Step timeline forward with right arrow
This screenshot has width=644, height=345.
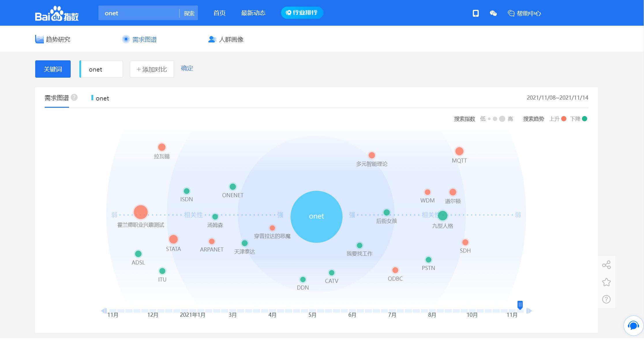coord(529,311)
